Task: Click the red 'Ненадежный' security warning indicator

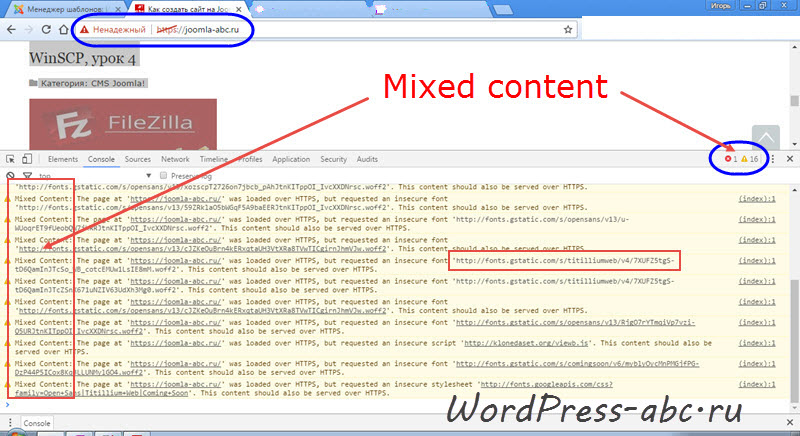Action: point(113,30)
